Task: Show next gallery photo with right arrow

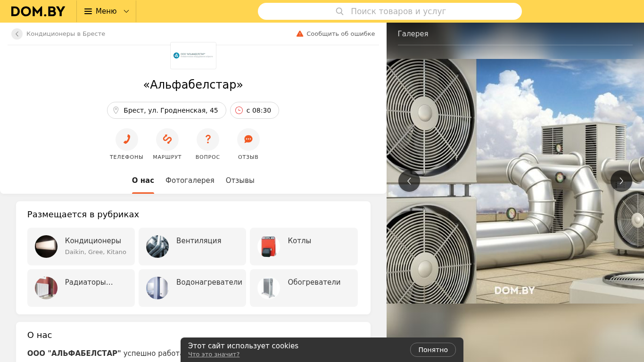Action: pyautogui.click(x=621, y=181)
